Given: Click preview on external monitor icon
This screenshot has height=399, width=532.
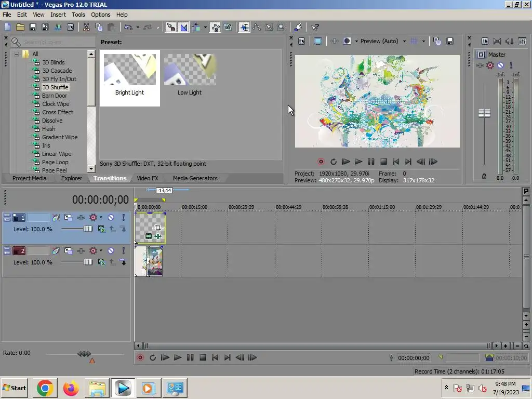Looking at the screenshot, I should (x=317, y=41).
